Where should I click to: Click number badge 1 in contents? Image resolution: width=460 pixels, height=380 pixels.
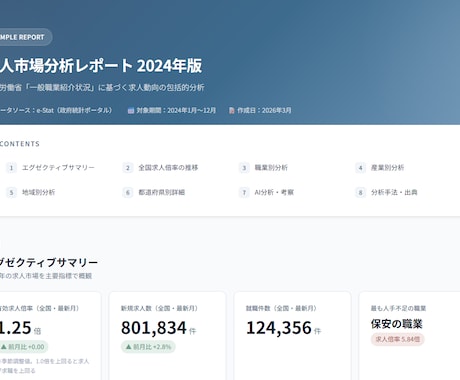click(11, 167)
